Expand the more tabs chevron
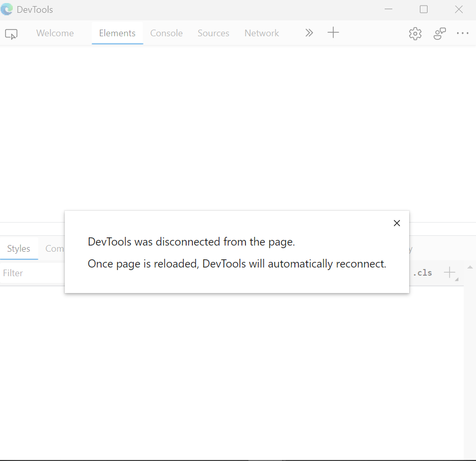Viewport: 476px width, 461px height. [309, 33]
